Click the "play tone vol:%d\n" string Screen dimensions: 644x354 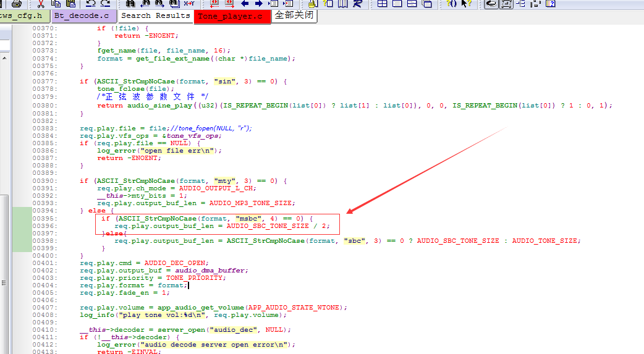click(x=162, y=315)
